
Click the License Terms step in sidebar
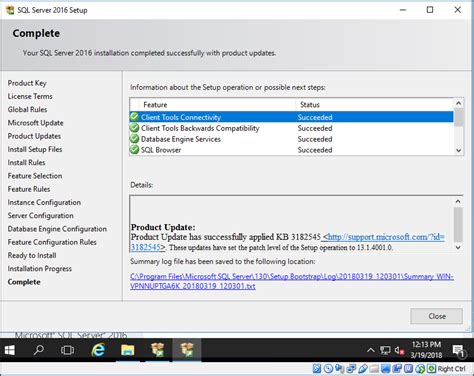30,96
